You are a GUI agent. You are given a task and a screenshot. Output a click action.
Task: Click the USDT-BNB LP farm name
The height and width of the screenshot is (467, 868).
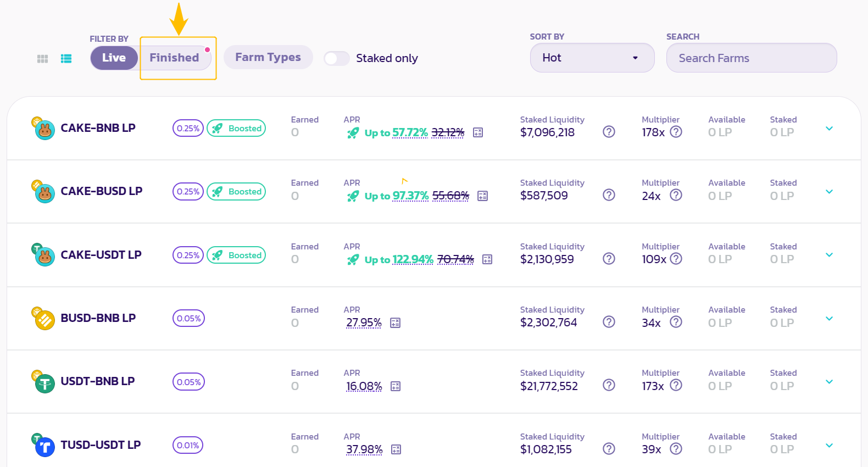click(x=98, y=381)
